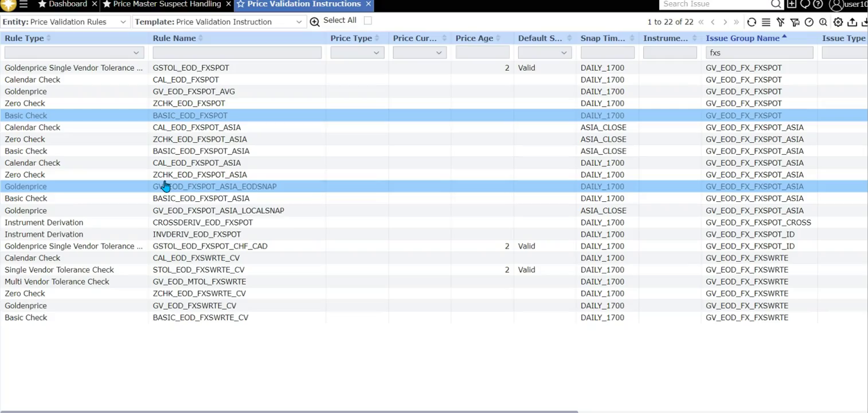The width and height of the screenshot is (868, 413).
Task: Click the application logo icon
Action: pos(9,5)
